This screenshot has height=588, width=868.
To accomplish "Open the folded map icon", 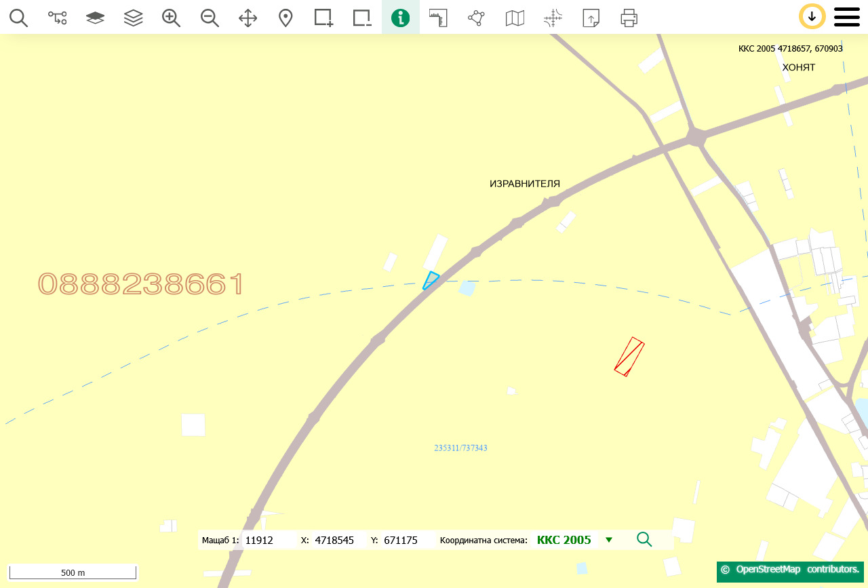I will [515, 18].
